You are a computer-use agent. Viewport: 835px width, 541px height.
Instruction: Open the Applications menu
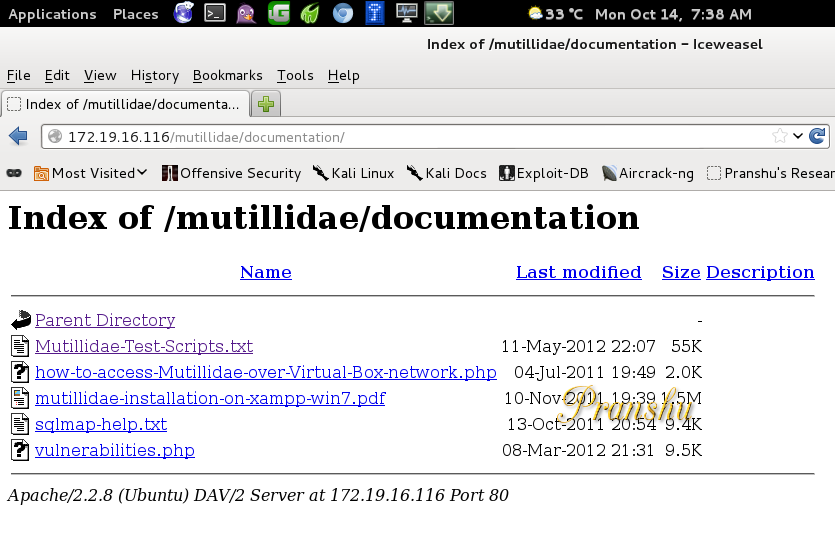53,14
